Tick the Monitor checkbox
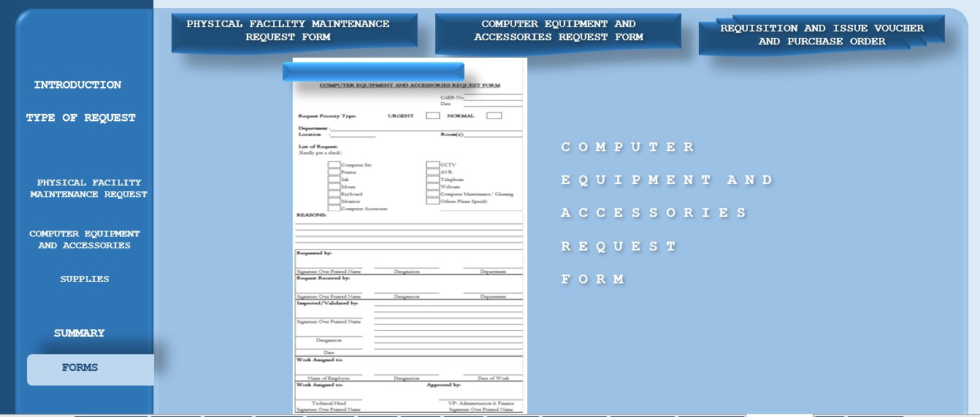 tap(334, 202)
